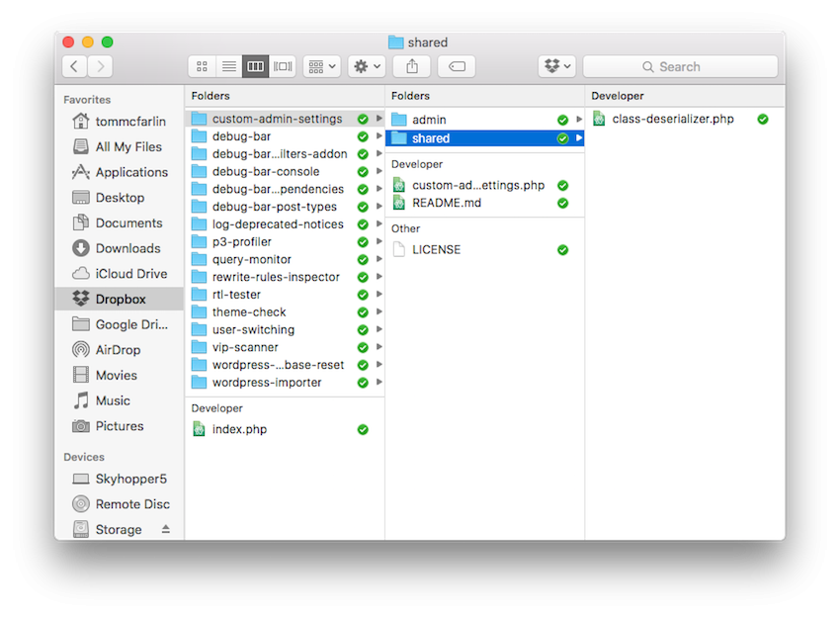
Task: Select All My Files in sidebar
Action: pos(120,147)
